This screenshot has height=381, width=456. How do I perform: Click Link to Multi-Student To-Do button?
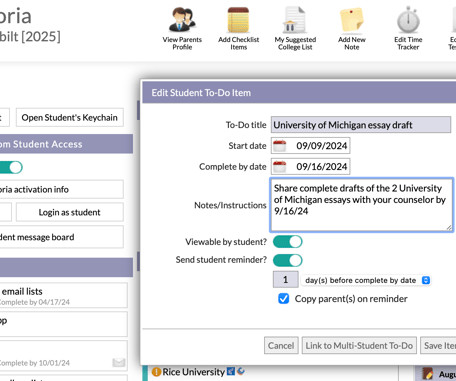coord(359,346)
